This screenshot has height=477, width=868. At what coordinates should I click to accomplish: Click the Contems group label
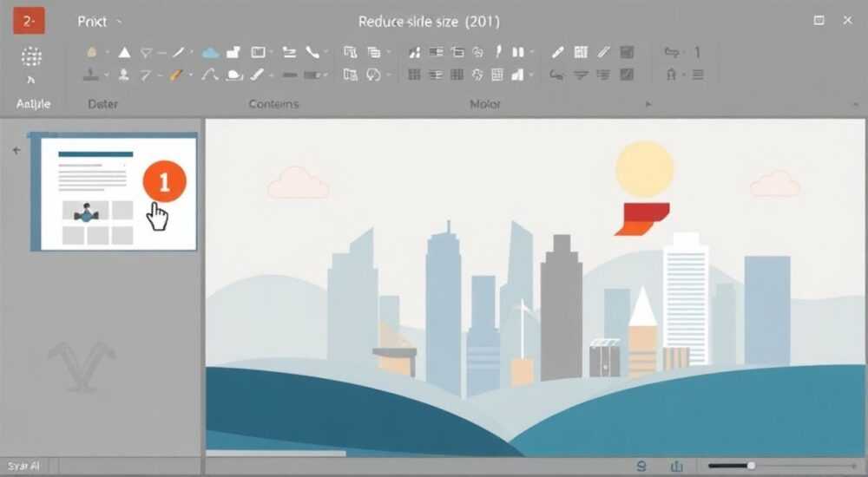point(273,104)
